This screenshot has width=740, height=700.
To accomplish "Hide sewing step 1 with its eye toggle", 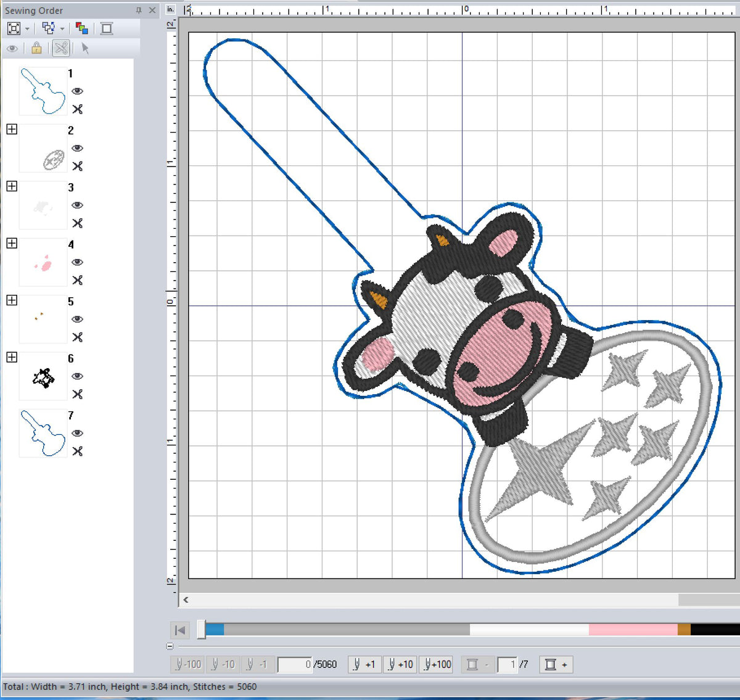I will (77, 91).
